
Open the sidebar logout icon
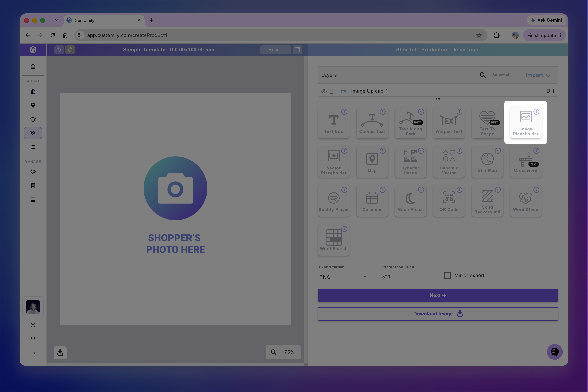click(x=33, y=353)
